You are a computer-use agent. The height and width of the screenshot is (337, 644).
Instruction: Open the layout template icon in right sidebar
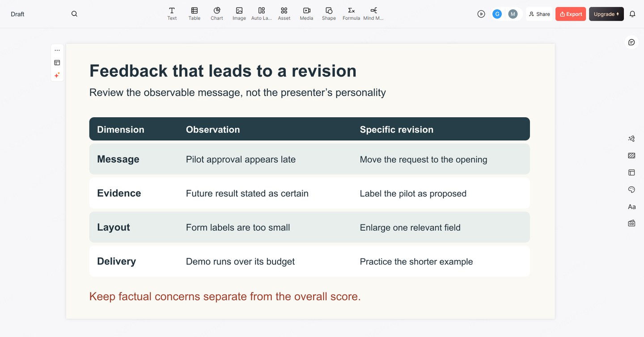631,172
